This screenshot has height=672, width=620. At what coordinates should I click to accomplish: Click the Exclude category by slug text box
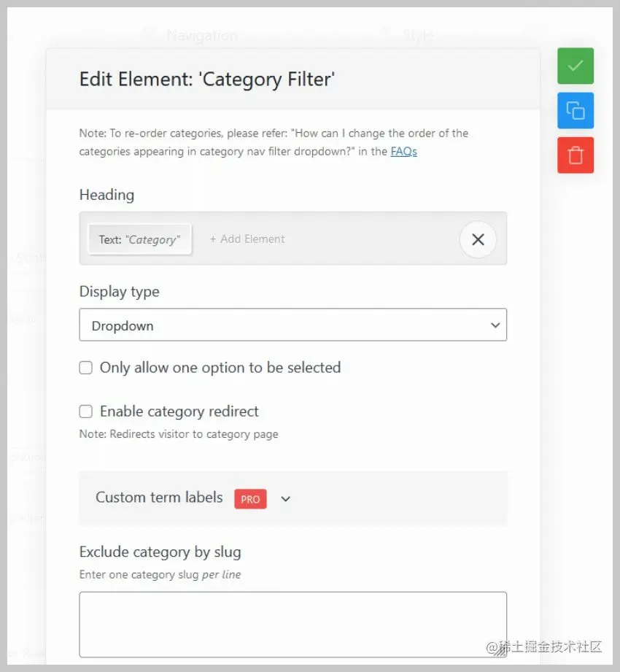coord(292,624)
